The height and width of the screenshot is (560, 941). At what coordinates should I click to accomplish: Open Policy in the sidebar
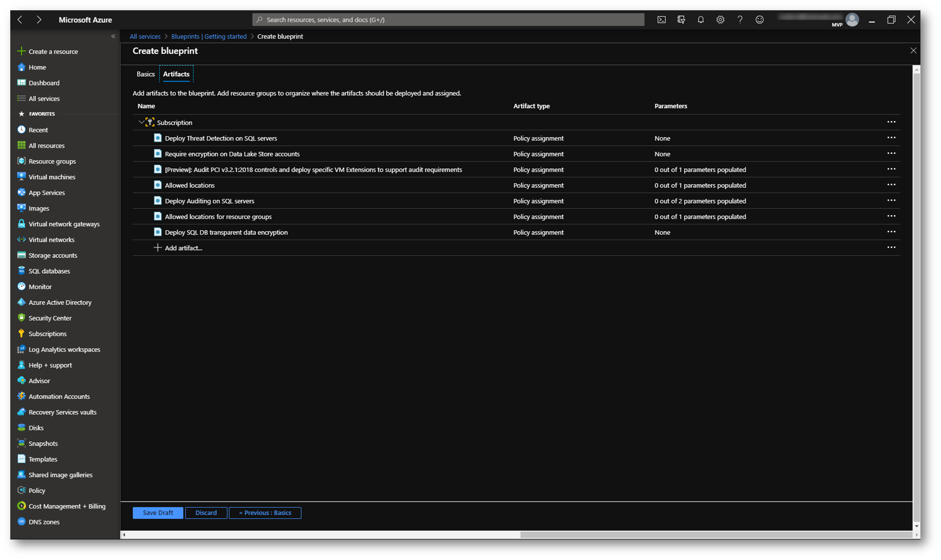[31, 490]
